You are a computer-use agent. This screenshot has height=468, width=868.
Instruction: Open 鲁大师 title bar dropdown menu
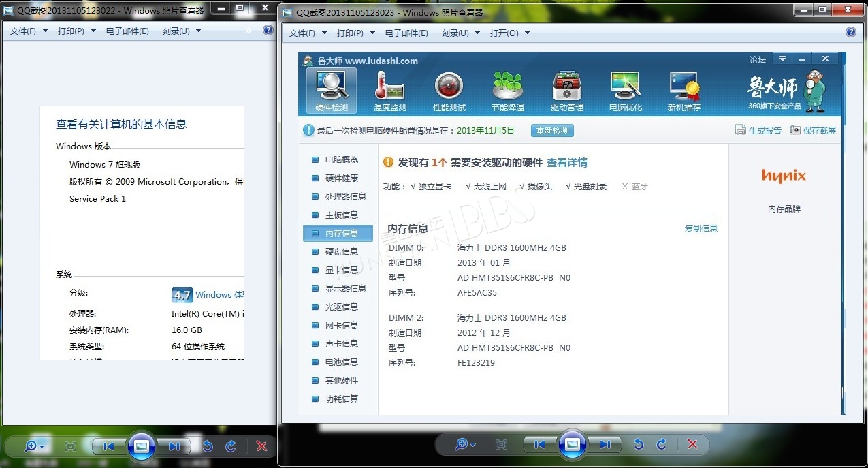click(783, 59)
